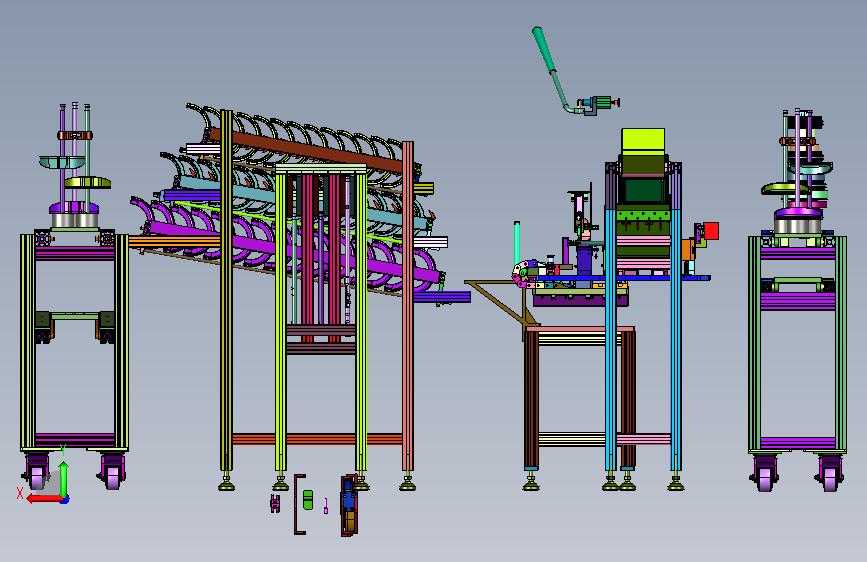
Task: Select the bright yellow-green box atop the cyan frame
Action: pyautogui.click(x=643, y=141)
